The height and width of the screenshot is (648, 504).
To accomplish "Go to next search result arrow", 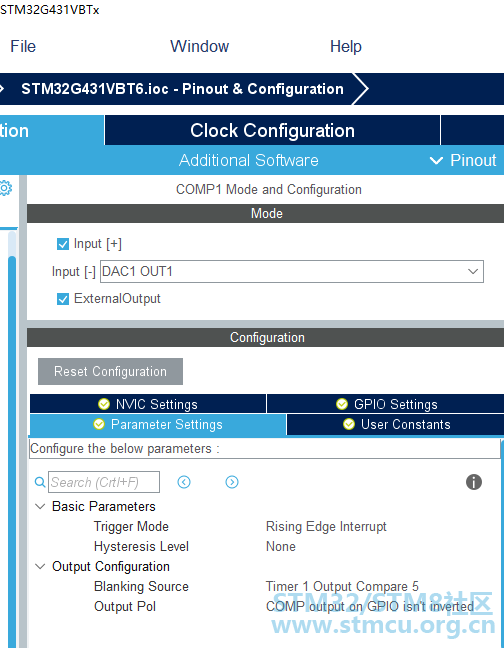I will [232, 482].
